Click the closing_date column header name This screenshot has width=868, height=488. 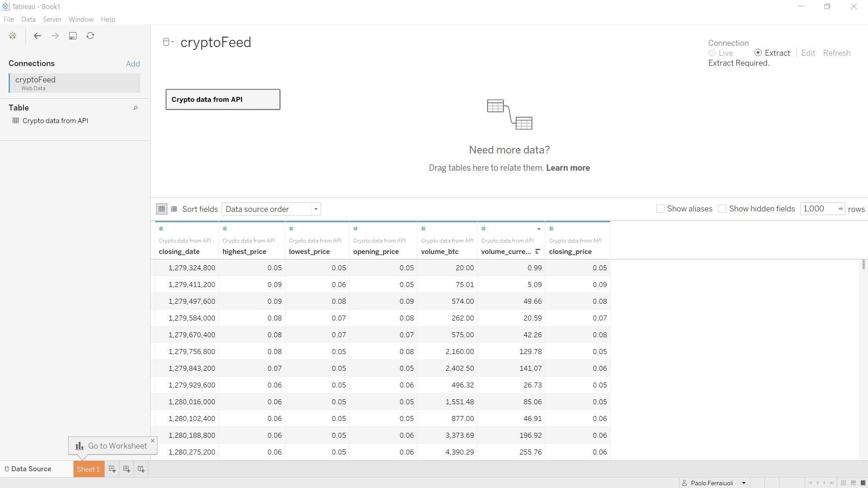tap(179, 252)
